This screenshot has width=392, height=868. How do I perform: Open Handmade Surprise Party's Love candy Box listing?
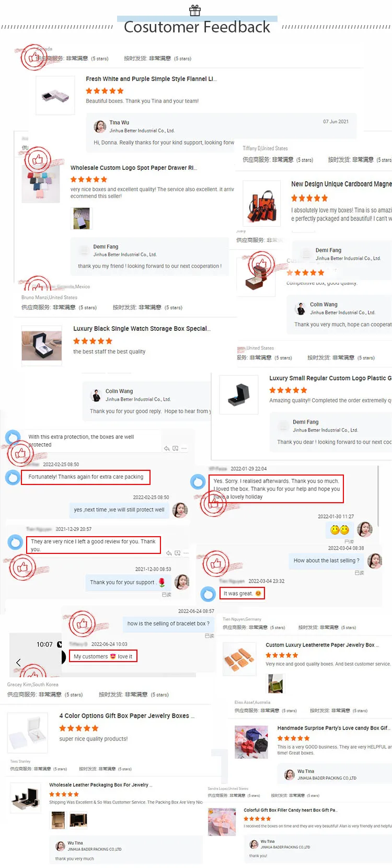333,728
